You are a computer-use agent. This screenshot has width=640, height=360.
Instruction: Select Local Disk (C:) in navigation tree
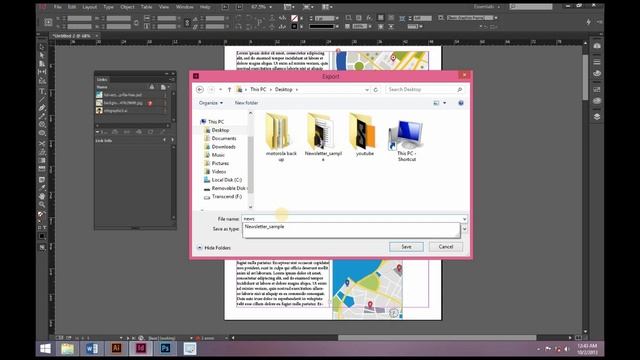(227, 180)
